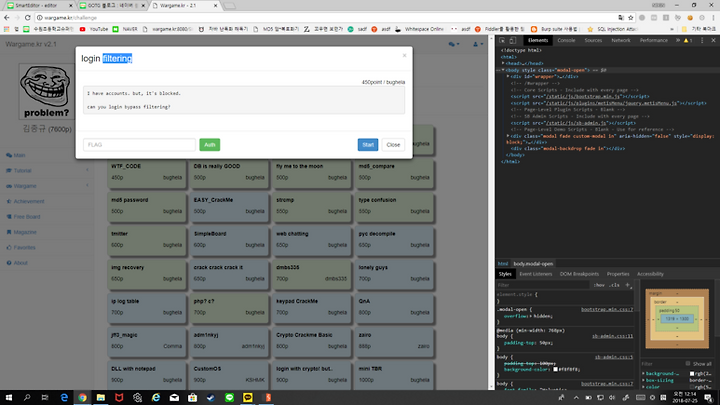
Task: Click background-color white swatch in styles
Action: [555, 370]
